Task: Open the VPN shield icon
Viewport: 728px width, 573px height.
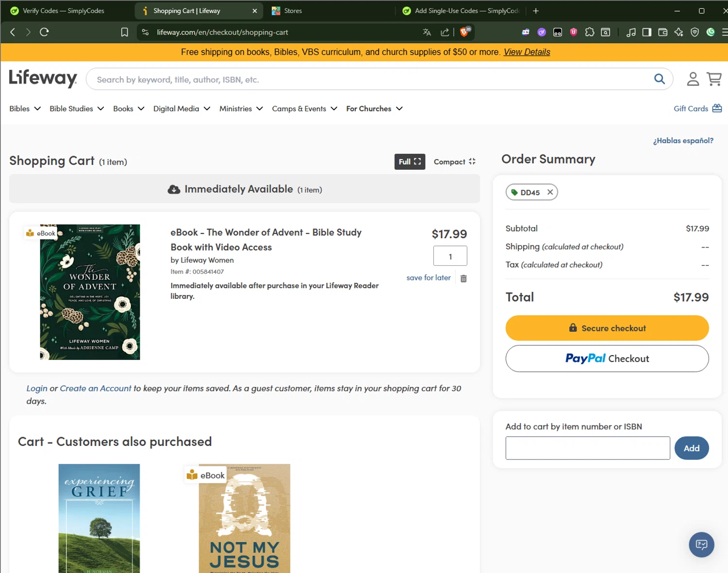Action: pyautogui.click(x=695, y=32)
